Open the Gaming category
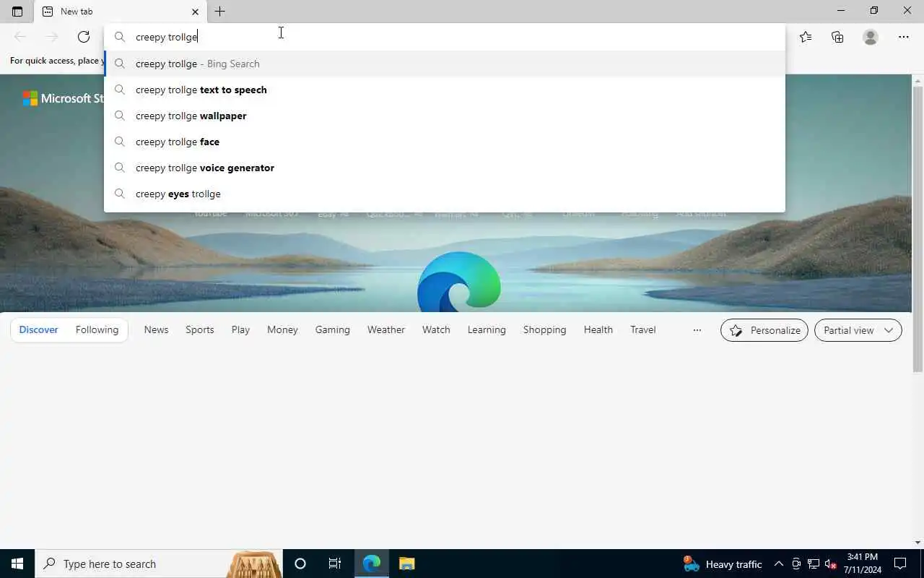This screenshot has width=924, height=578. [x=332, y=329]
